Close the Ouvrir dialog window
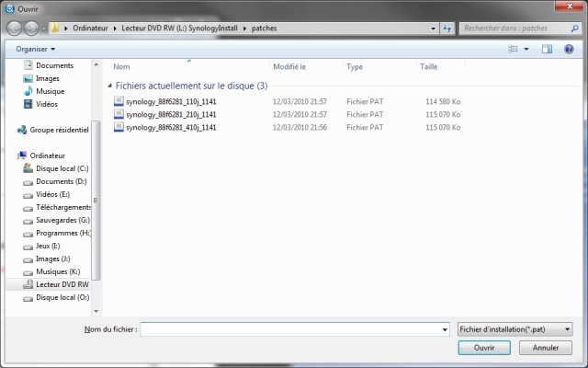 [570, 6]
